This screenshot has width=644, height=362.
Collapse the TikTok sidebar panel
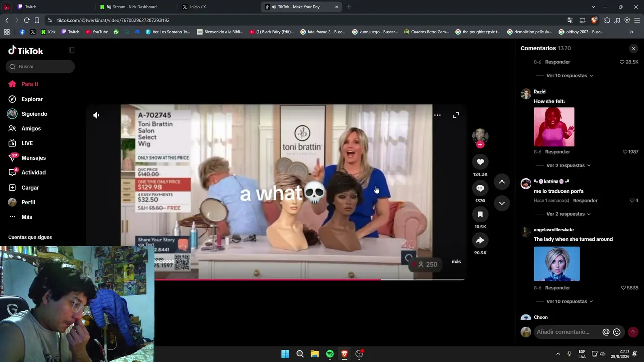click(71, 50)
